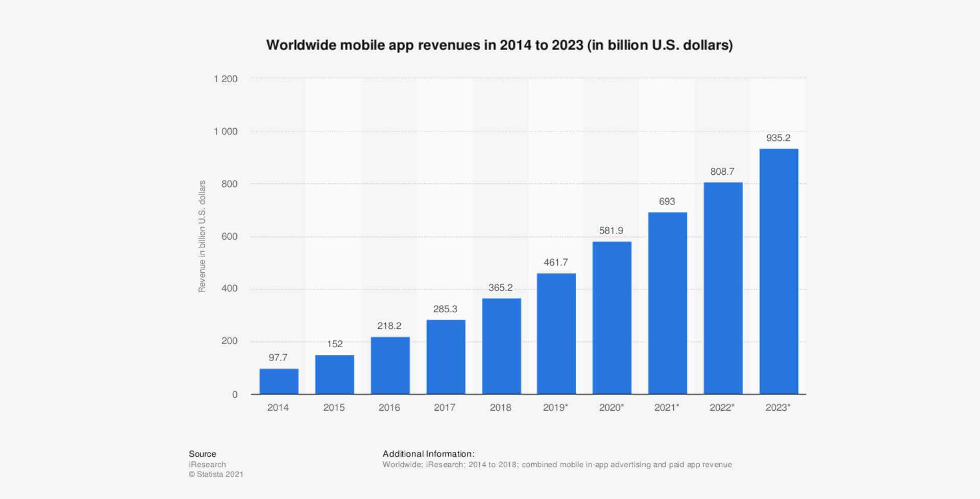
Task: Select the 581.9 data label
Action: 611,231
